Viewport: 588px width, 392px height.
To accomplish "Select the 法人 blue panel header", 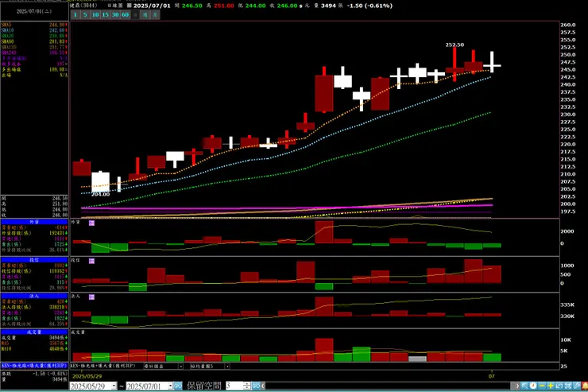I will coord(34,296).
